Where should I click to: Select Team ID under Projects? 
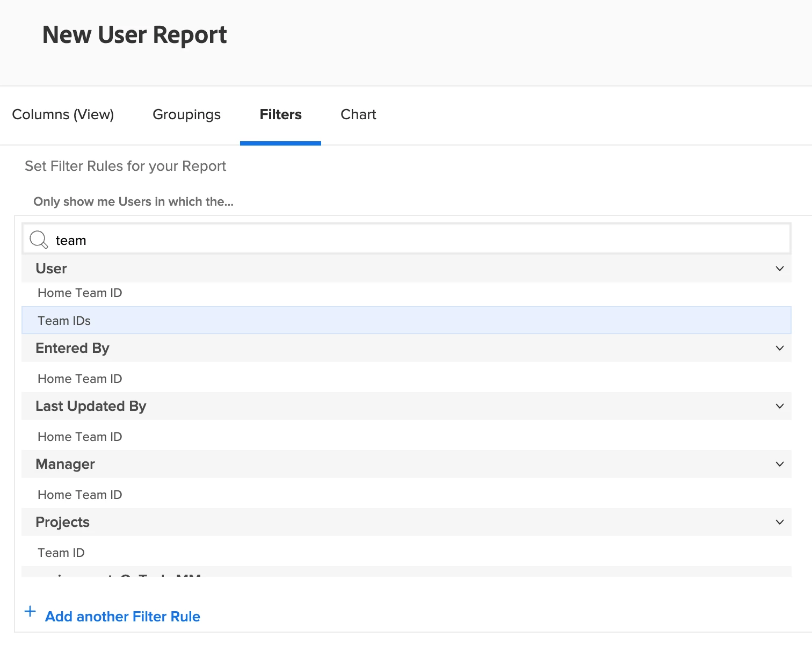[407, 553]
